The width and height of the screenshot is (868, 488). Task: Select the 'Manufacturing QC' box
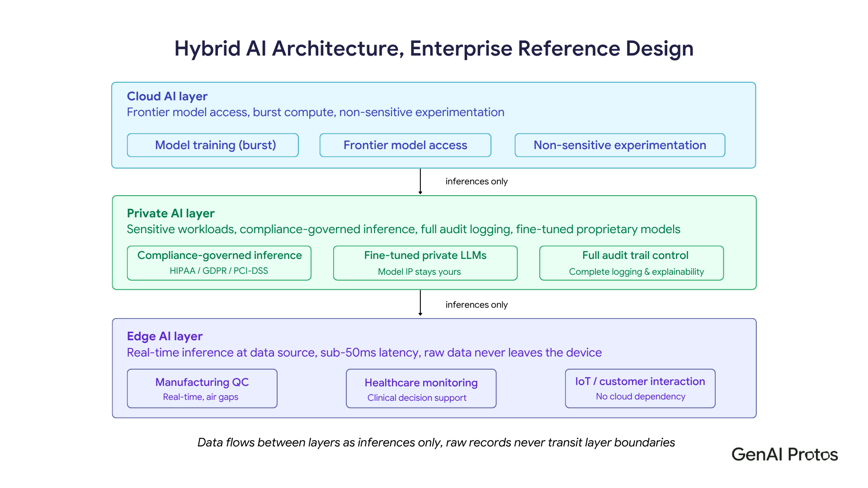point(202,389)
